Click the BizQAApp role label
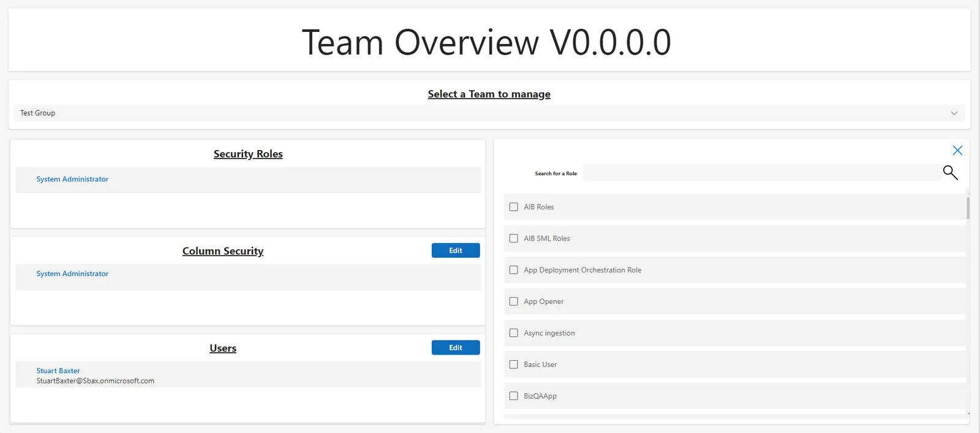The image size is (980, 433). coord(540,396)
